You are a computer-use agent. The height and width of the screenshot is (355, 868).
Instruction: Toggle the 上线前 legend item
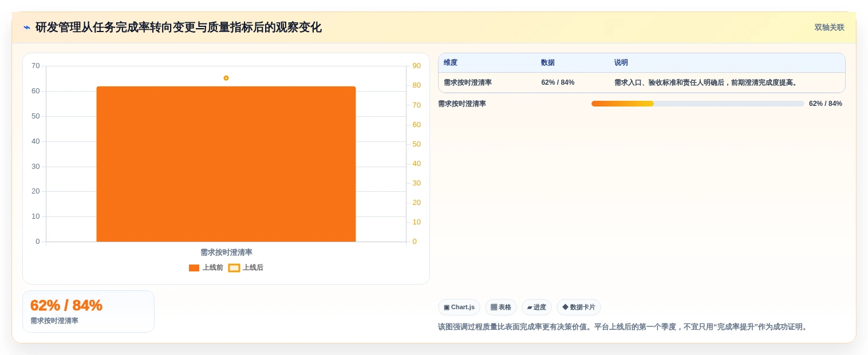pyautogui.click(x=206, y=267)
